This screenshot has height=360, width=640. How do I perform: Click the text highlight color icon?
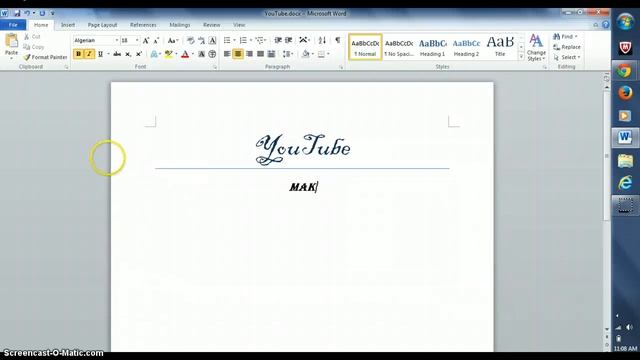168,54
